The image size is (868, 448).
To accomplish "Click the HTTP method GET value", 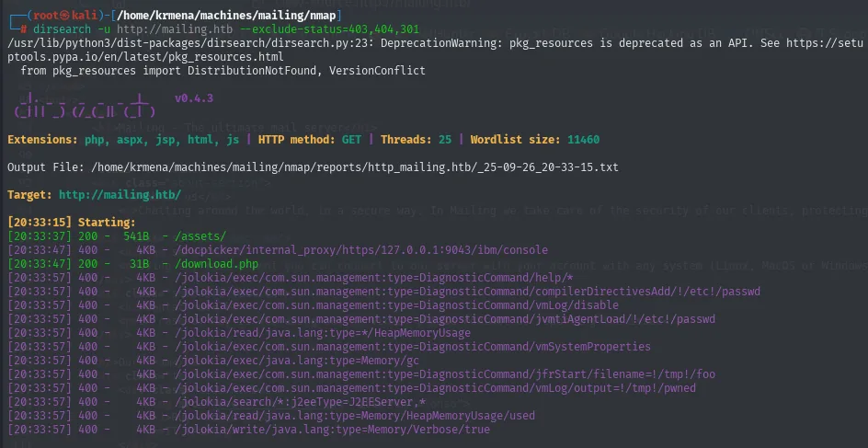I will pyautogui.click(x=351, y=140).
